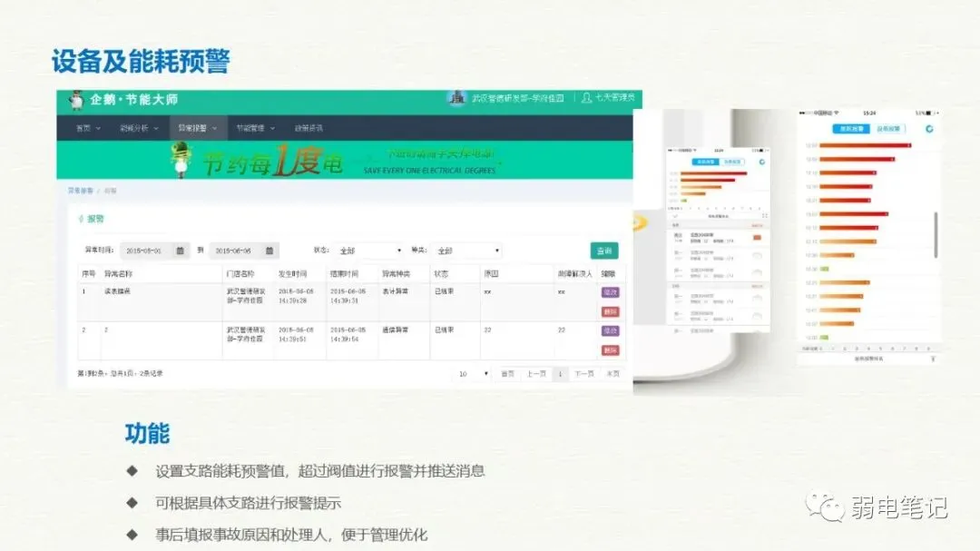Click purple 修改 button in row 2
The image size is (980, 551).
pyautogui.click(x=610, y=330)
